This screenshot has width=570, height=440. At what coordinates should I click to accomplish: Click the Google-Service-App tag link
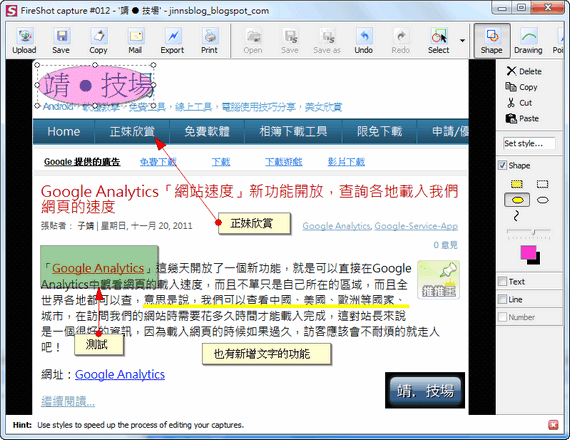tap(416, 226)
